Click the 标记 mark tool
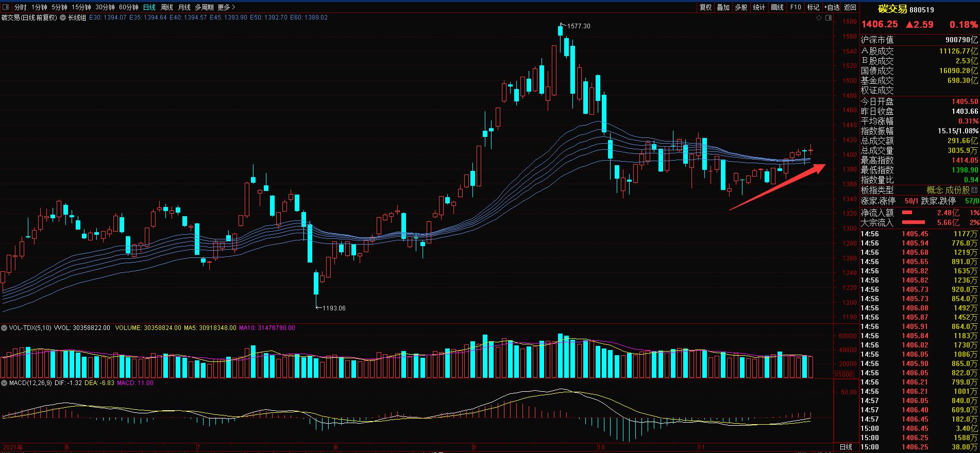The image size is (980, 453). click(x=813, y=7)
